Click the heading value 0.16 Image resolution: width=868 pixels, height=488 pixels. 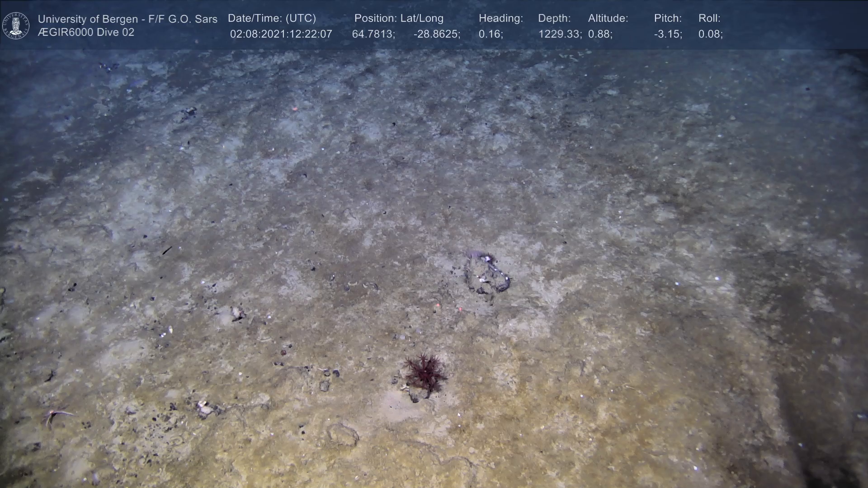click(x=491, y=34)
